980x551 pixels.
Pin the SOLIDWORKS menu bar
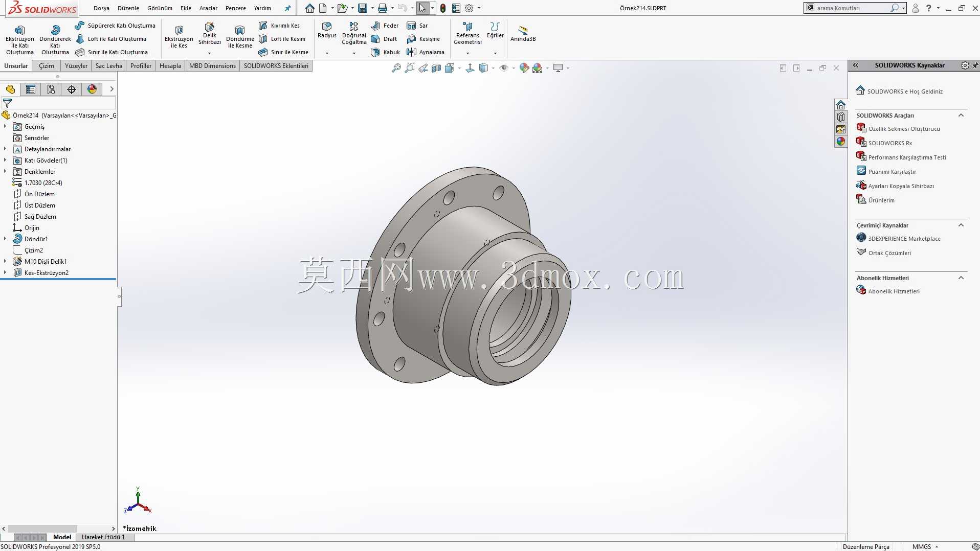coord(287,8)
